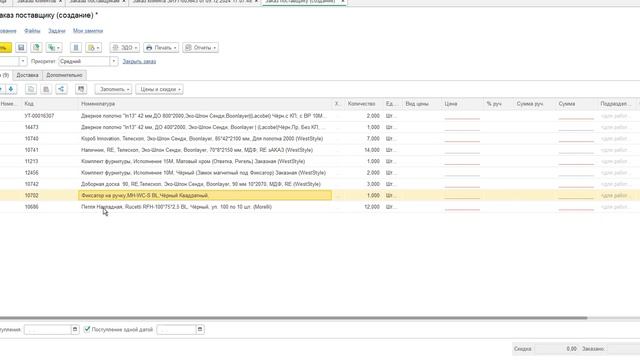Click highlighted Фиксатор на ручку cell
Image resolution: width=640 pixels, height=360 pixels.
click(205, 196)
